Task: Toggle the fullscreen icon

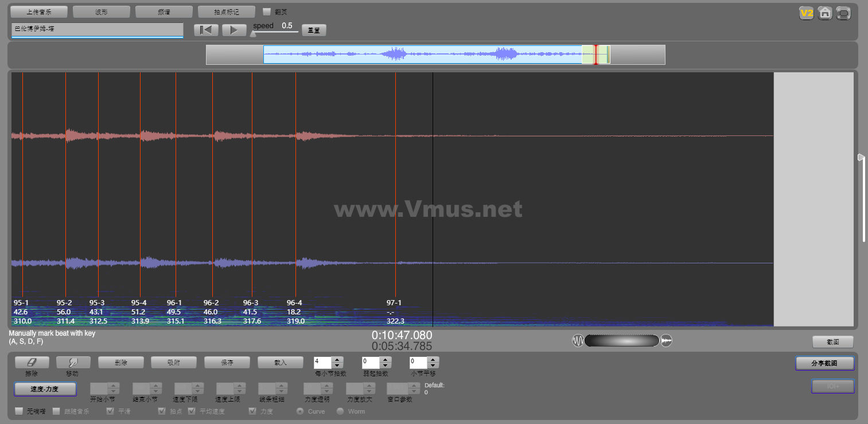Action: [x=843, y=13]
